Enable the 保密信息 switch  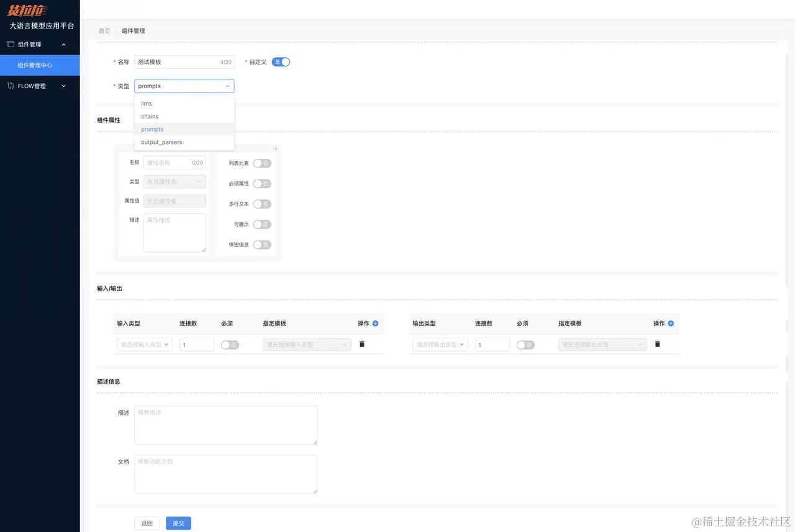point(262,245)
